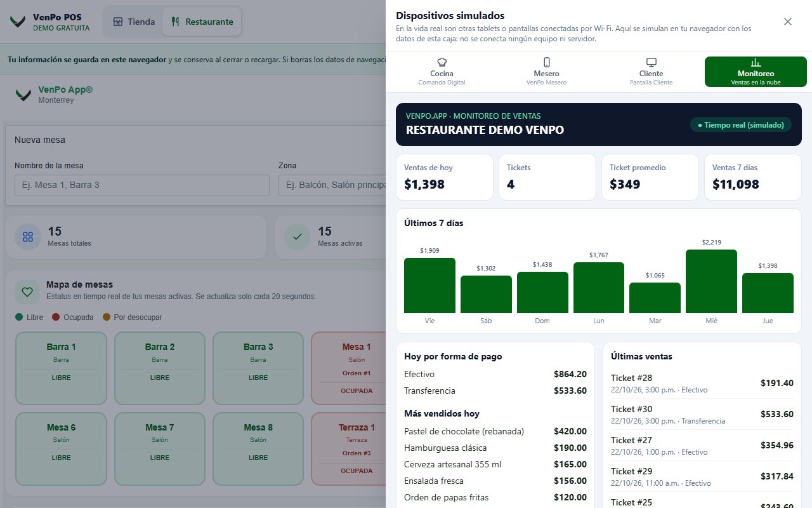Screen dimensions: 812x508
Task: Select the Barra 2 table card
Action: coord(160,368)
